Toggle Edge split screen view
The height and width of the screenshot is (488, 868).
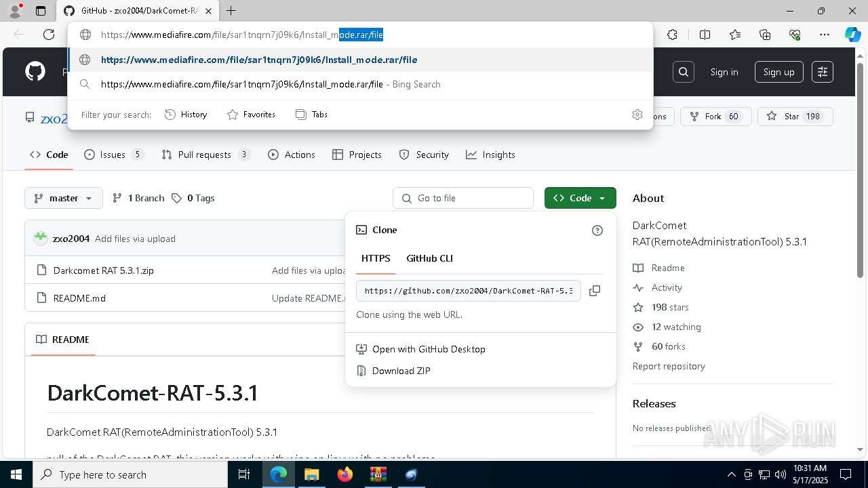pyautogui.click(x=705, y=35)
